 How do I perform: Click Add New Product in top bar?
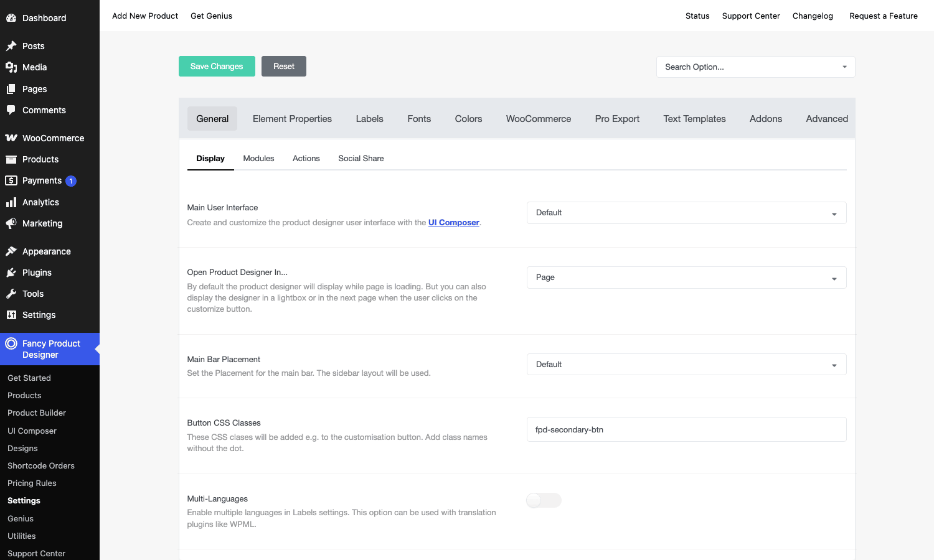(x=145, y=16)
